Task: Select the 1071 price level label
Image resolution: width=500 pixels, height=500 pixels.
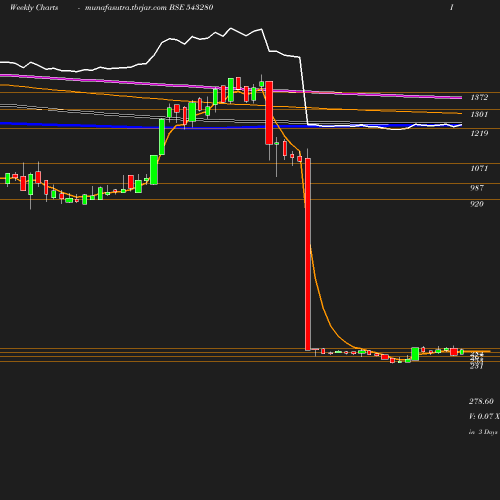Action: click(x=479, y=168)
